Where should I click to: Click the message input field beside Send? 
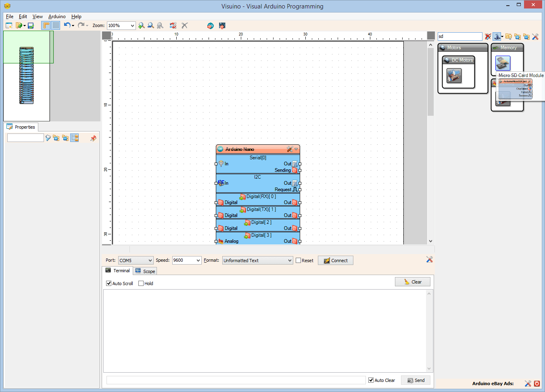click(x=234, y=379)
